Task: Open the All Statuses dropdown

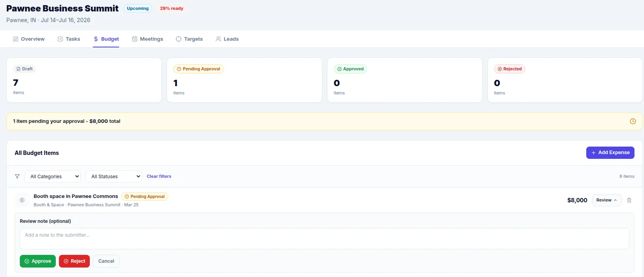Action: 114,177
